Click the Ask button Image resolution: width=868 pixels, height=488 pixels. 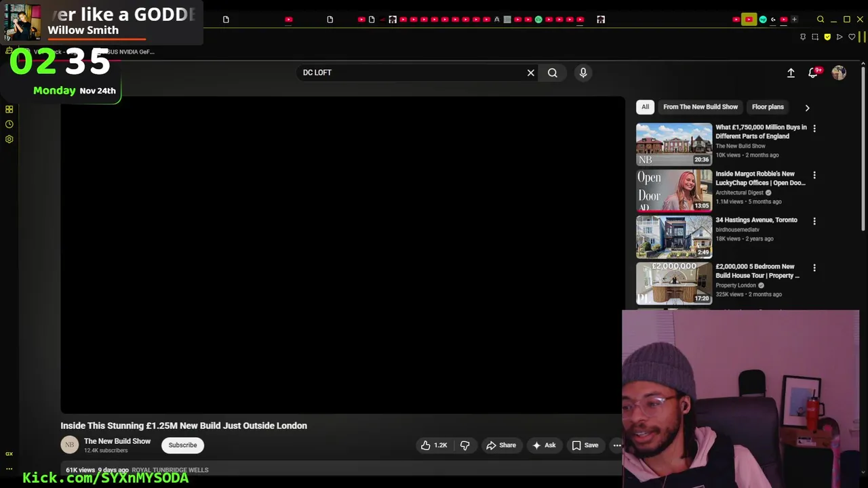(544, 445)
